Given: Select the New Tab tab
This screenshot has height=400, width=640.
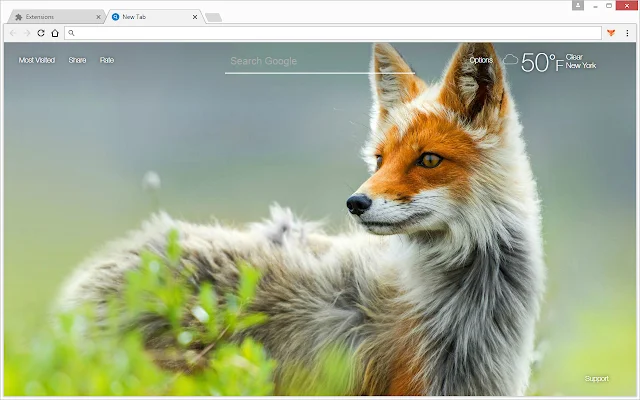Looking at the screenshot, I should (153, 17).
